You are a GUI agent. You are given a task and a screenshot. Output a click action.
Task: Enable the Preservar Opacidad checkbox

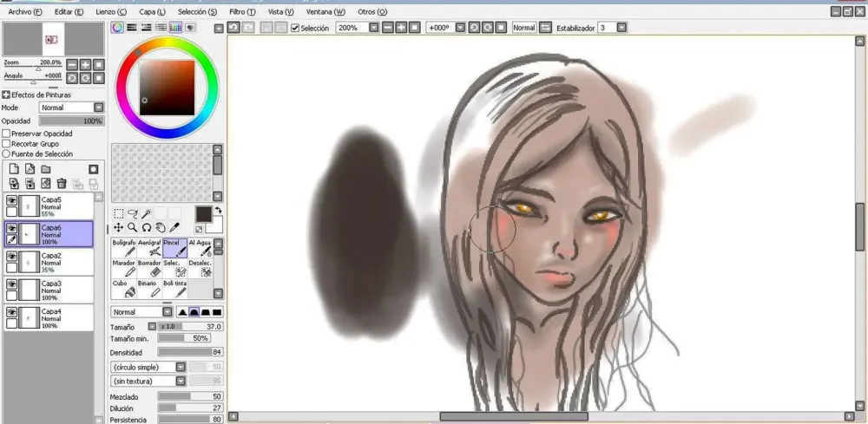[6, 134]
